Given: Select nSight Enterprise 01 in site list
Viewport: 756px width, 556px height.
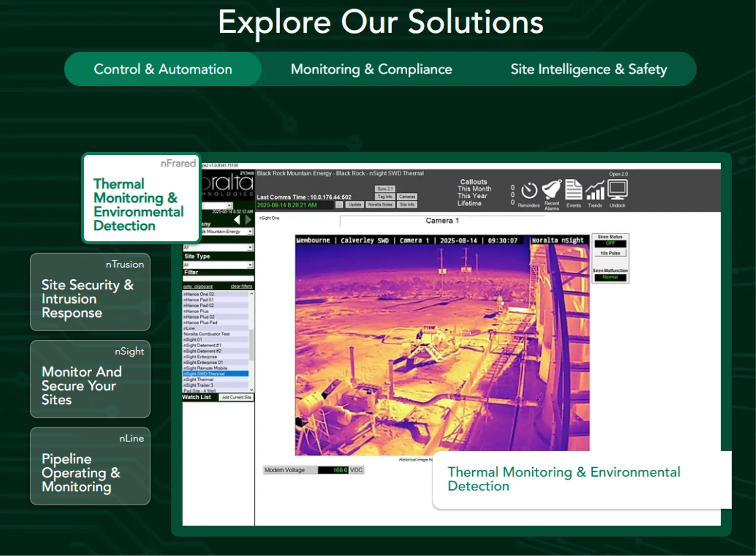Looking at the screenshot, I should 216,362.
